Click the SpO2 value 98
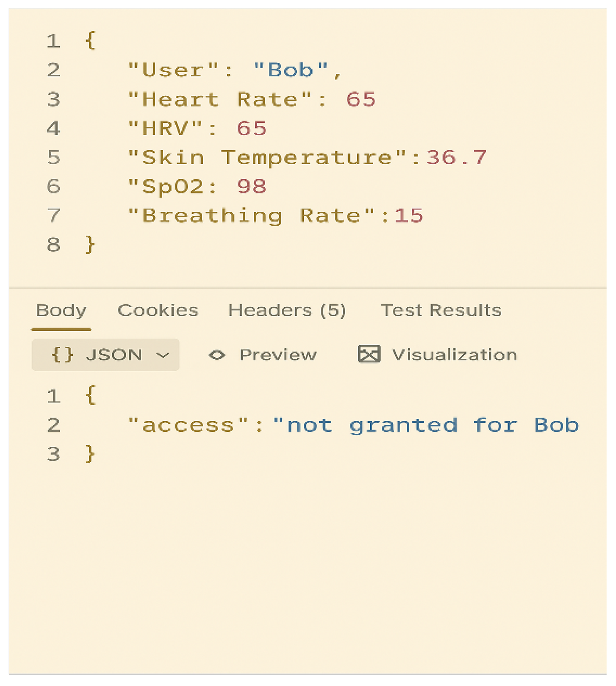 [251, 187]
